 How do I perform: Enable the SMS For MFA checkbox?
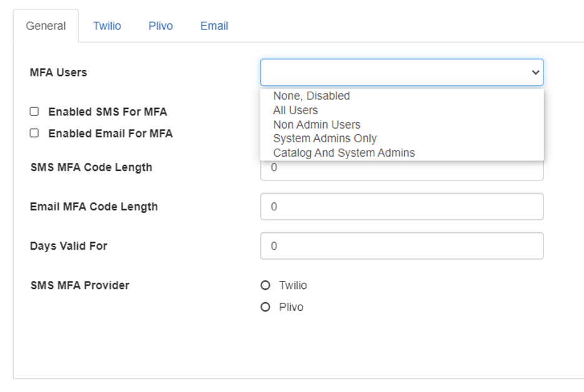(34, 111)
